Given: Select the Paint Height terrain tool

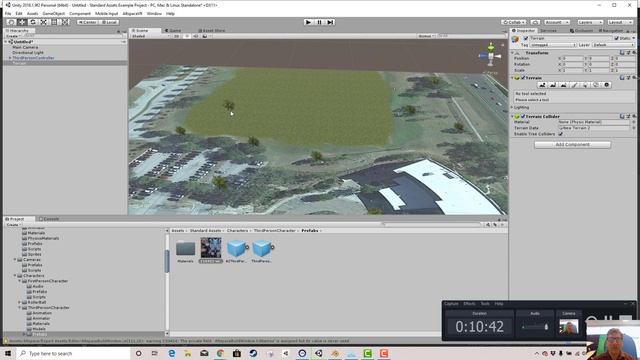Looking at the screenshot, I should click(553, 85).
